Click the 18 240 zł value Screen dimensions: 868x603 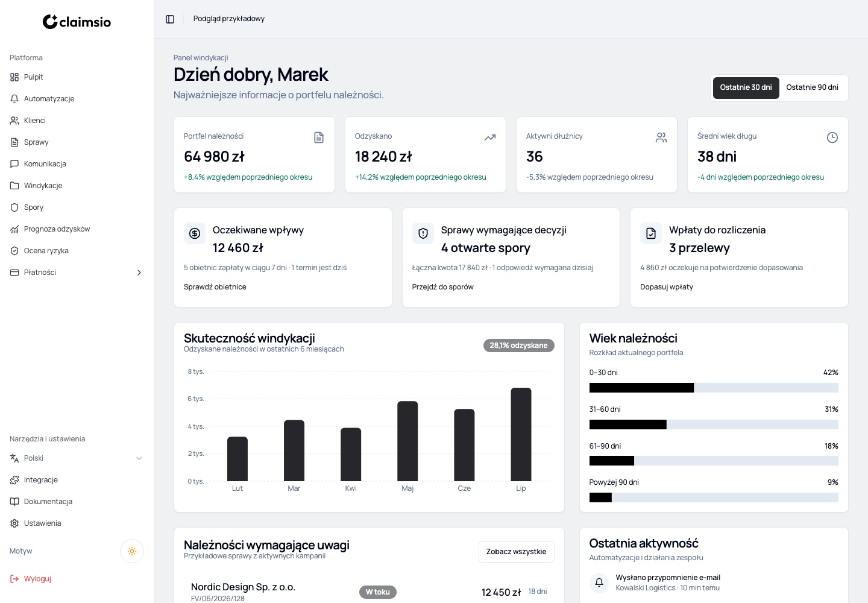click(x=383, y=157)
